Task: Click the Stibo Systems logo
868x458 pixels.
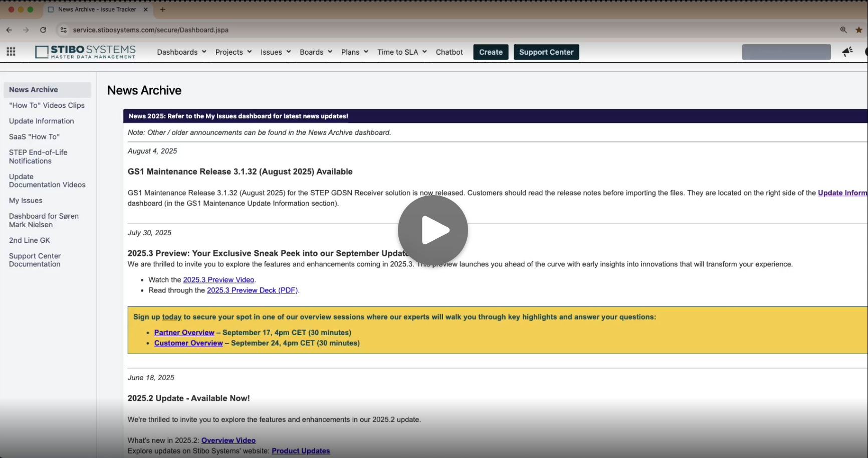Action: click(86, 52)
